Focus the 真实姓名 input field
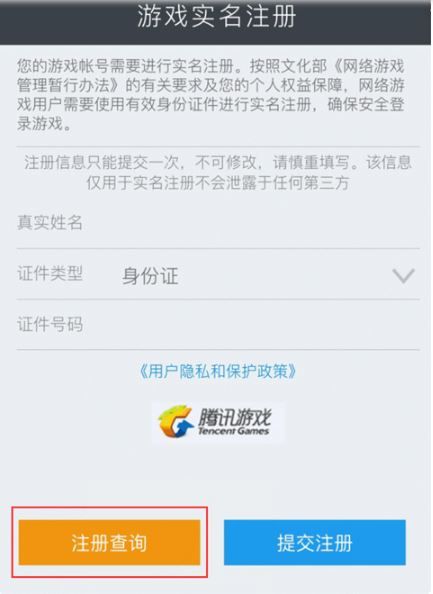This screenshot has height=594, width=433. (x=218, y=223)
